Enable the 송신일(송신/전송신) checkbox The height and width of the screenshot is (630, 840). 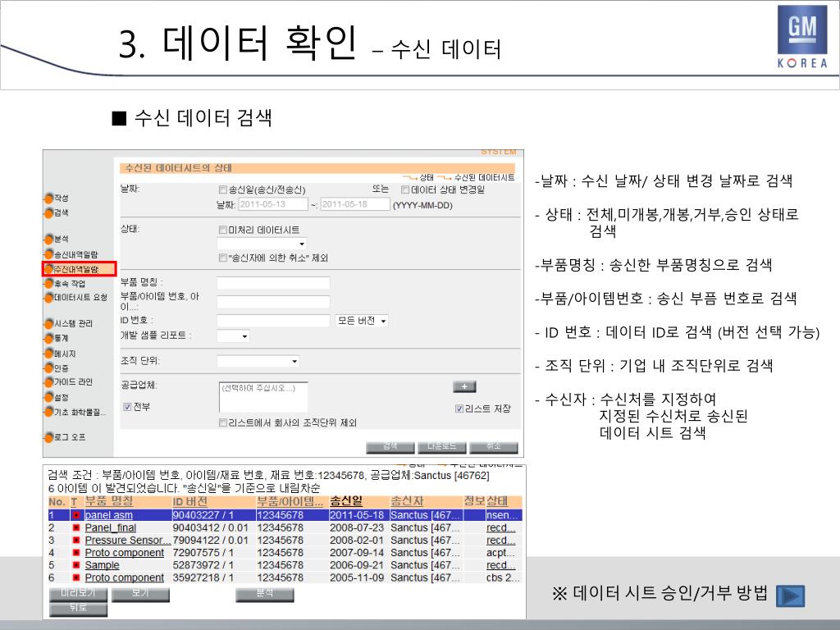click(223, 189)
